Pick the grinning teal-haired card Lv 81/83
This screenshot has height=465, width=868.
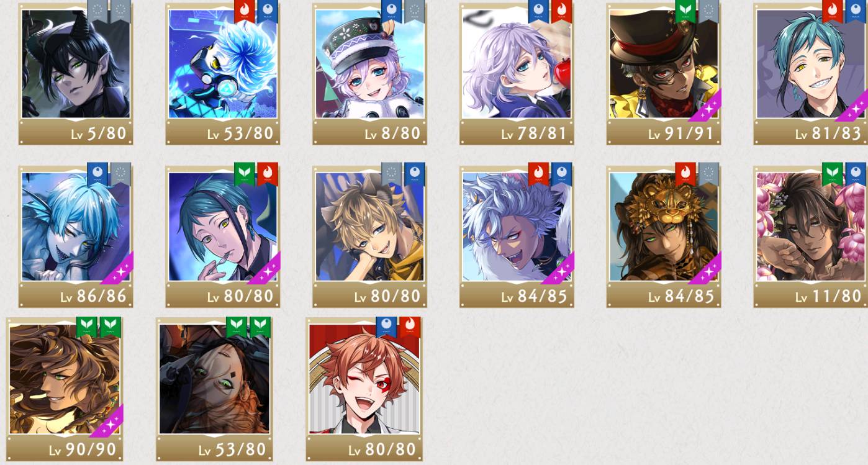811,74
